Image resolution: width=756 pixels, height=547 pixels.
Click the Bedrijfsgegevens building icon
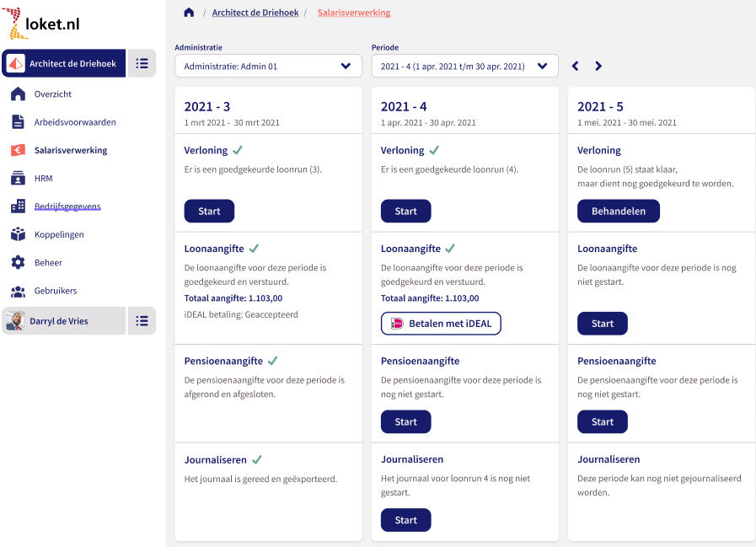pyautogui.click(x=18, y=206)
